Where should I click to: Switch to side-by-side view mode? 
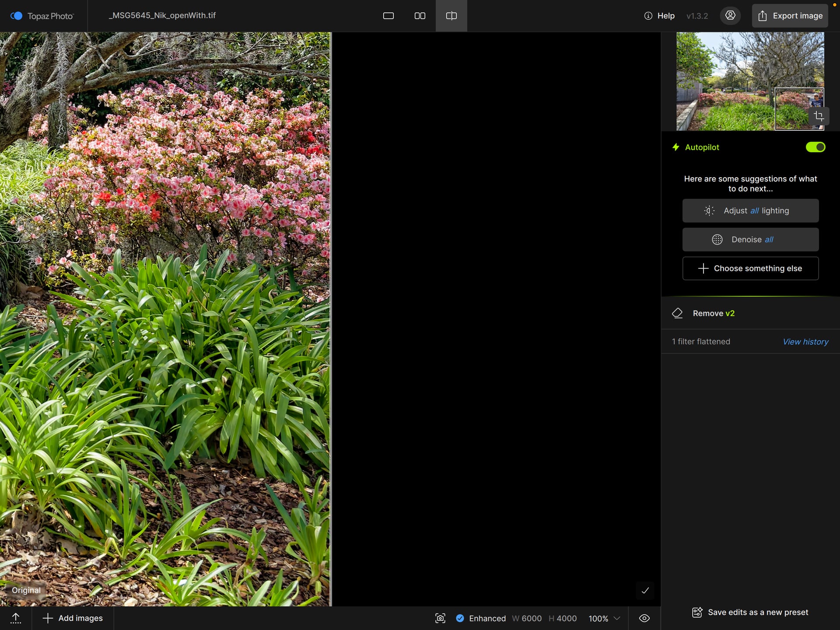(x=420, y=16)
